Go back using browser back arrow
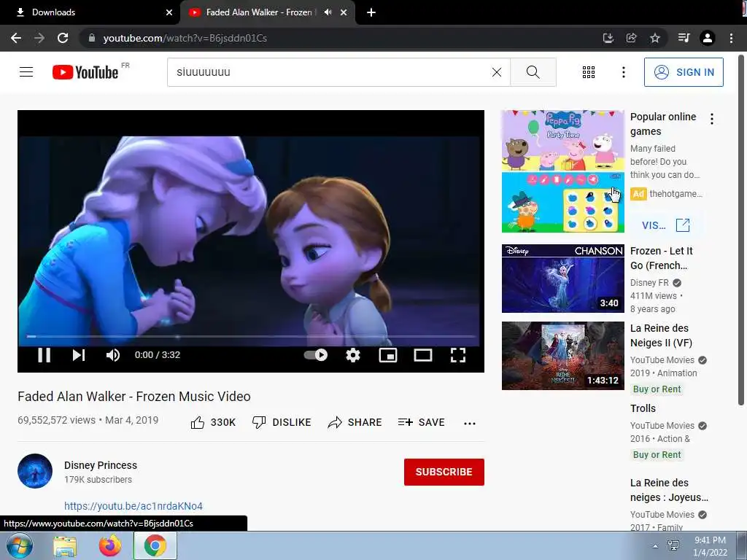Image resolution: width=747 pixels, height=560 pixels. pyautogui.click(x=16, y=38)
